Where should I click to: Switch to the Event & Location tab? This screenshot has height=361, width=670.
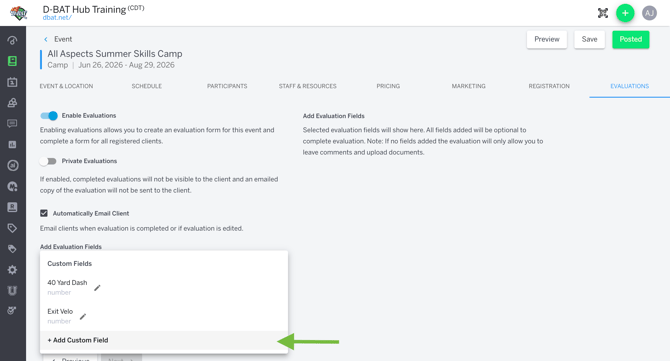click(66, 86)
